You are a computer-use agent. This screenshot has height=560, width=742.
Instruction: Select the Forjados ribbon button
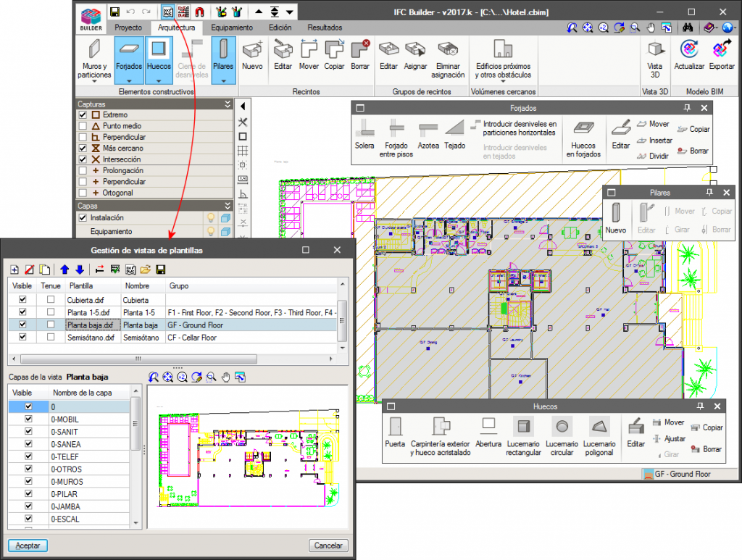click(129, 59)
